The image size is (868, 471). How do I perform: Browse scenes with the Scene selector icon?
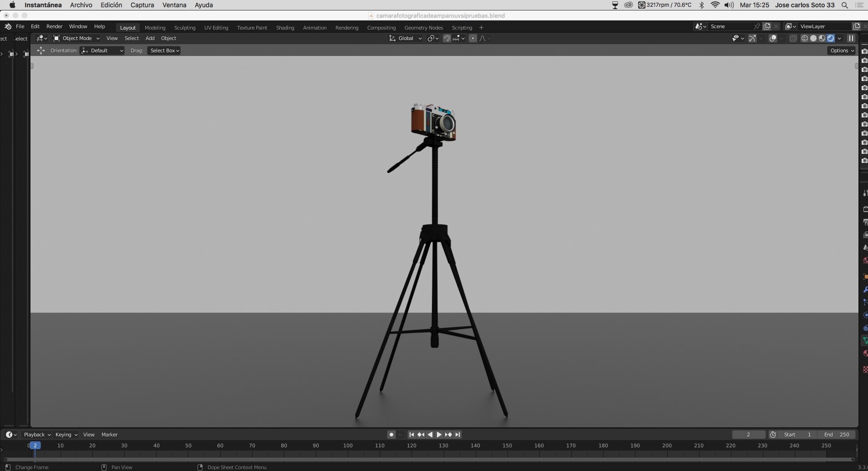(x=700, y=26)
